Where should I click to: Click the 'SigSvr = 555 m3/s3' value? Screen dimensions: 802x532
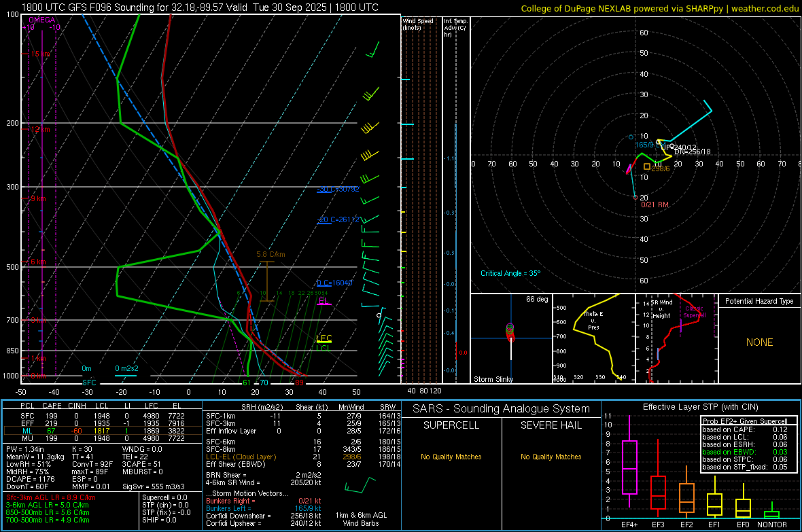point(154,486)
